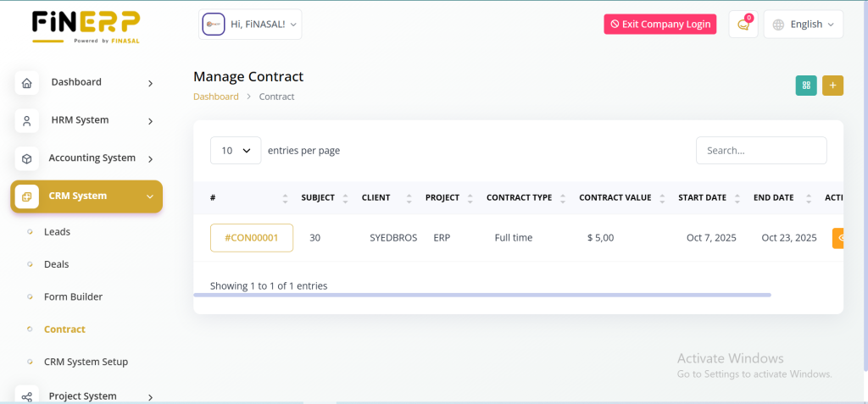Collapse the CRM System menu
The image size is (868, 404).
click(x=150, y=196)
